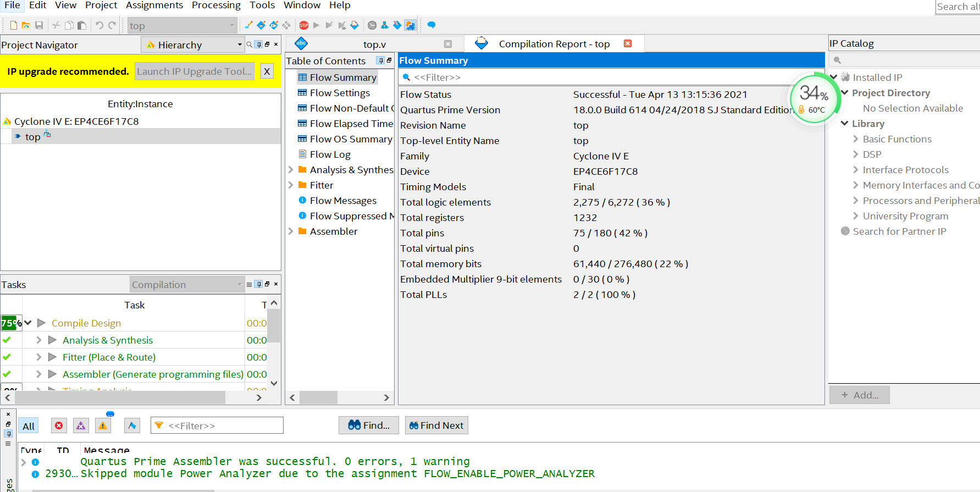Toggle warning messages filter triangle
This screenshot has width=980, height=492.
(x=103, y=425)
